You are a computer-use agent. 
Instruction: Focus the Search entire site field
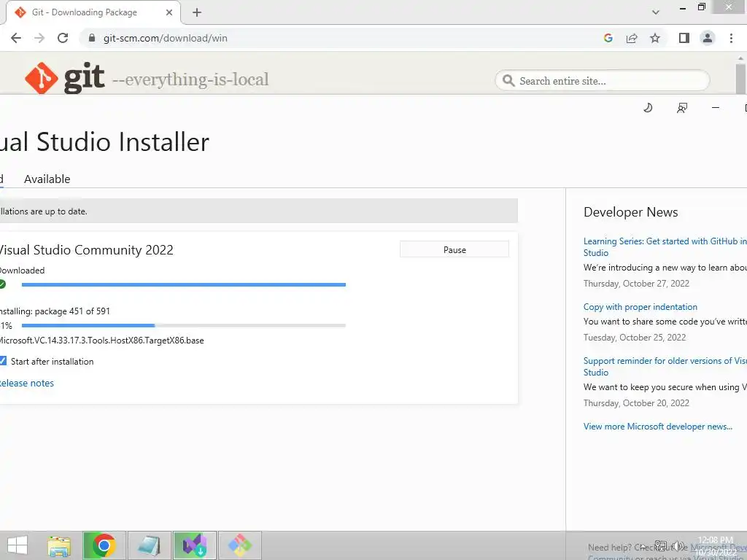(x=602, y=80)
